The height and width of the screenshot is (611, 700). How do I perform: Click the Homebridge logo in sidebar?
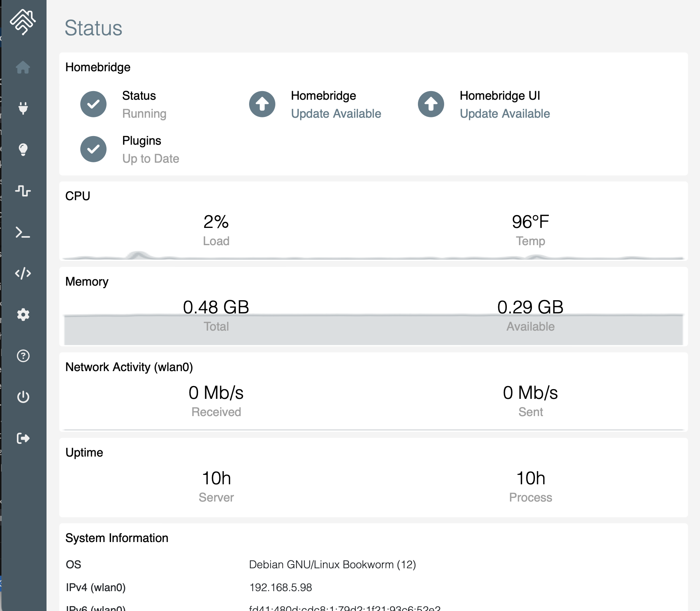[x=23, y=22]
